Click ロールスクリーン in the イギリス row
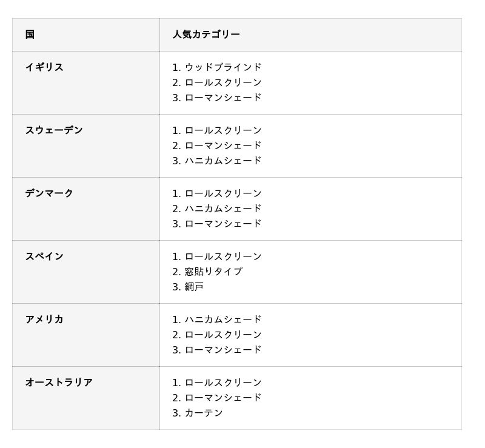This screenshot has height=448, width=485. tap(223, 82)
